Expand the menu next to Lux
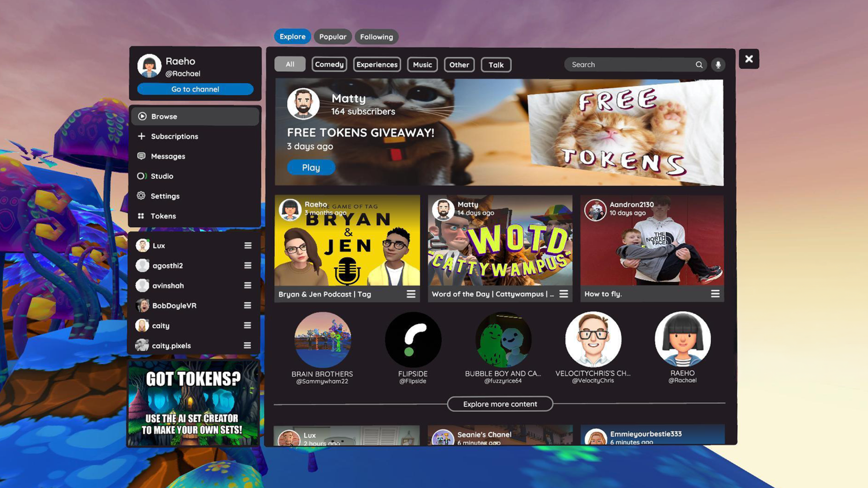 (248, 245)
